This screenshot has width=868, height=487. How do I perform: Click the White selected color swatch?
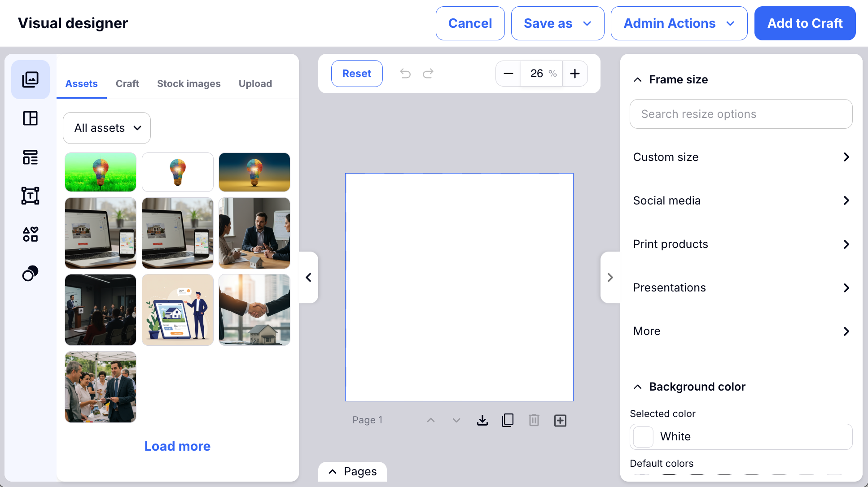coord(643,437)
